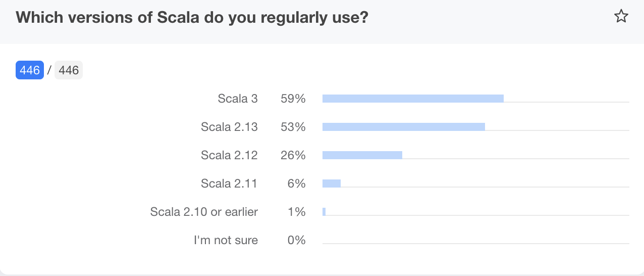Click the Scala 3 result bar
This screenshot has width=644, height=276.
coord(413,99)
